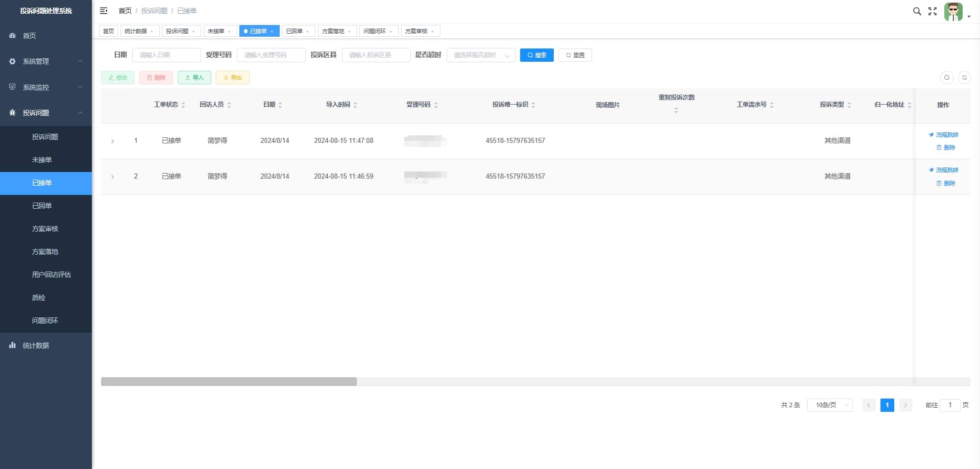The image size is (980, 469).
Task: Toggle search bar visibility round icon
Action: click(x=947, y=78)
